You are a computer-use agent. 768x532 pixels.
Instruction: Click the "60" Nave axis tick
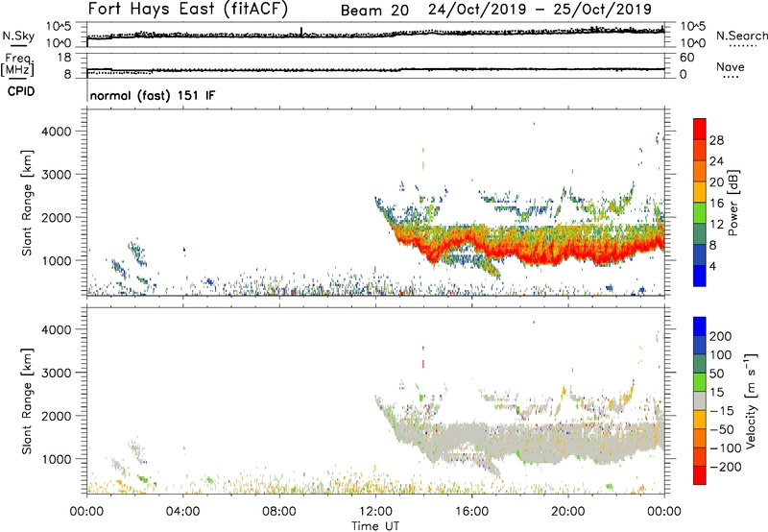pos(686,58)
